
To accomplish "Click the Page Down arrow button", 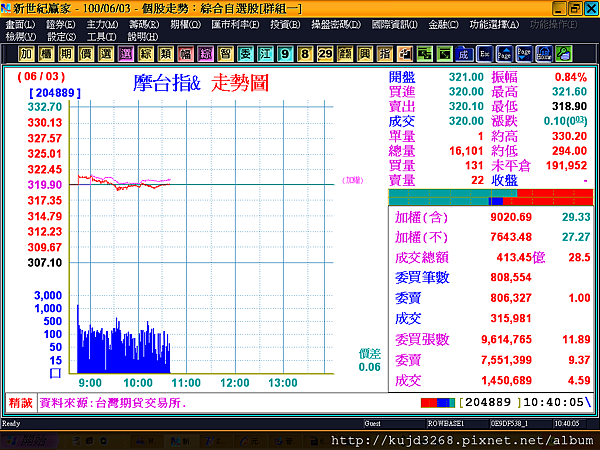I will (524, 54).
